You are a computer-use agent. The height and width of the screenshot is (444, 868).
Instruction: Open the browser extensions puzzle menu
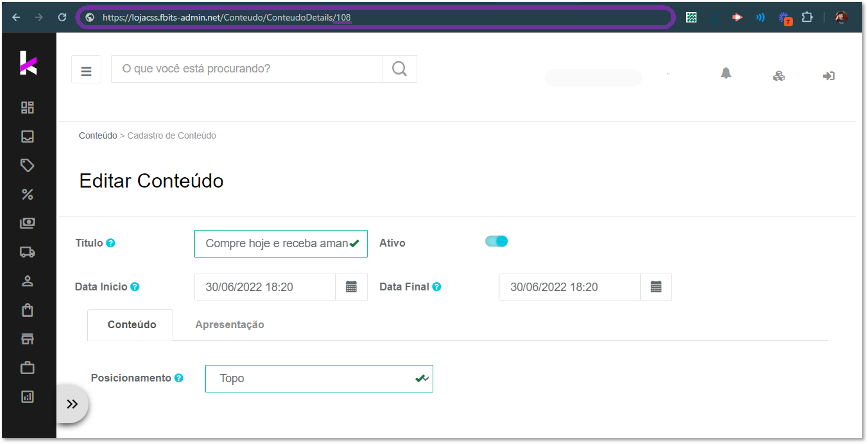(x=807, y=17)
